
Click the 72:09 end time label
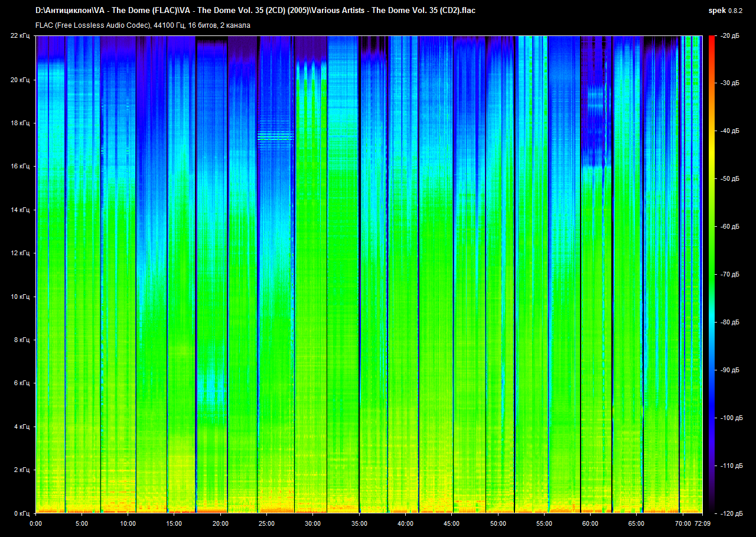point(702,523)
